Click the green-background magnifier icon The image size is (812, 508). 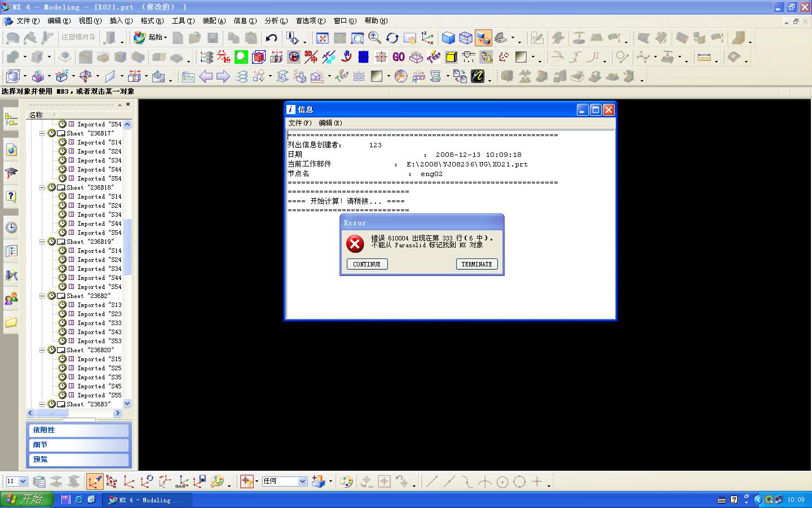click(x=241, y=57)
